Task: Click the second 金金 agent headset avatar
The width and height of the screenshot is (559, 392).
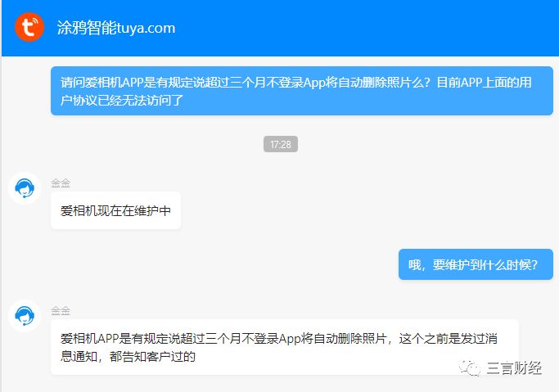Action: [x=25, y=315]
